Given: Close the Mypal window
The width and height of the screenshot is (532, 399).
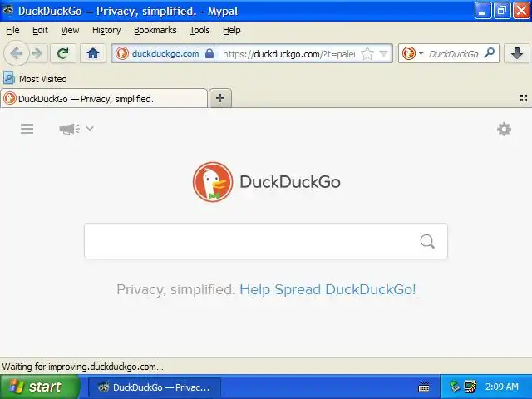Looking at the screenshot, I should tap(521, 11).
